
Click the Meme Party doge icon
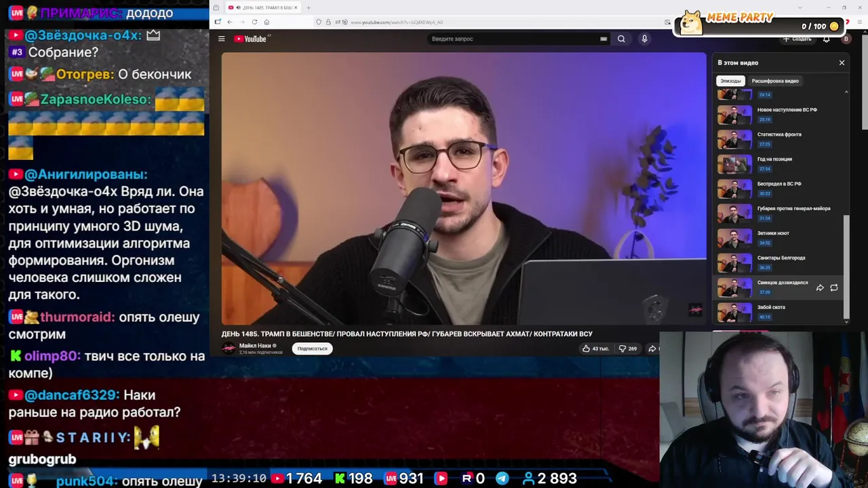[691, 22]
